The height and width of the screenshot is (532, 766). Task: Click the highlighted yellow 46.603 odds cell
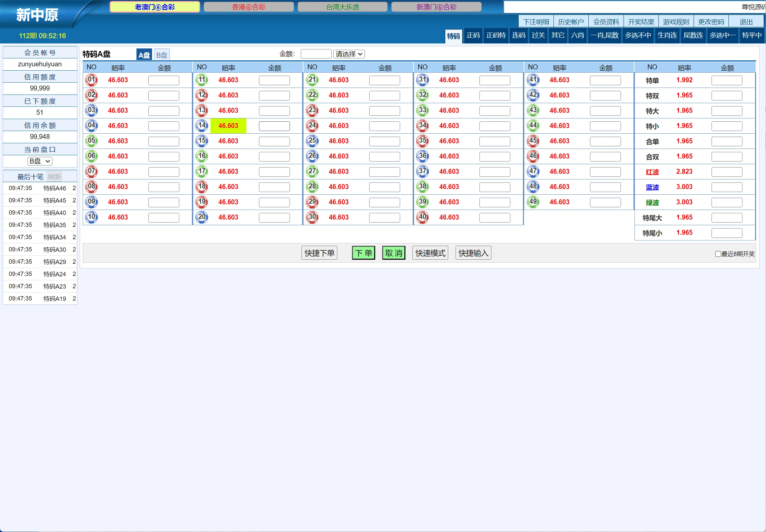coord(228,126)
